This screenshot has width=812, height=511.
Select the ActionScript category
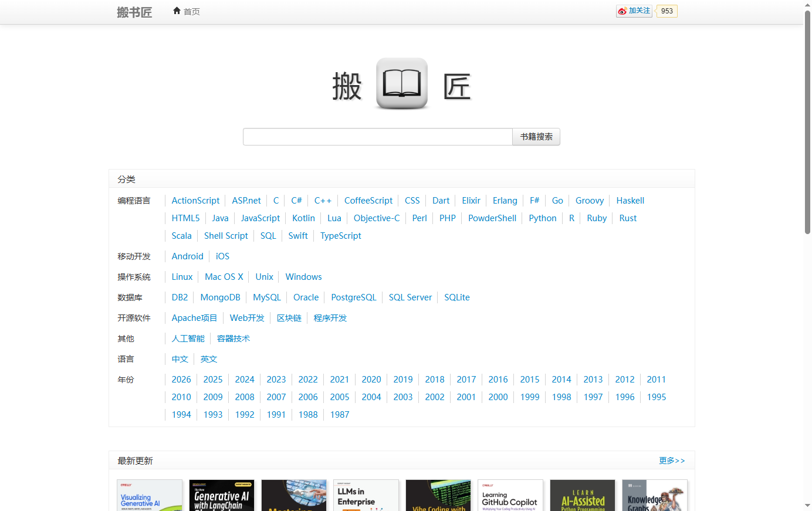coord(195,201)
